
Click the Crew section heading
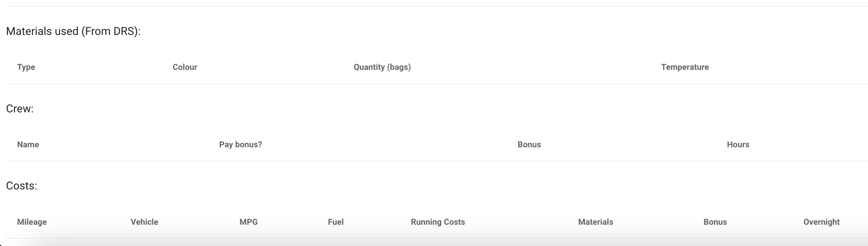pyautogui.click(x=20, y=109)
